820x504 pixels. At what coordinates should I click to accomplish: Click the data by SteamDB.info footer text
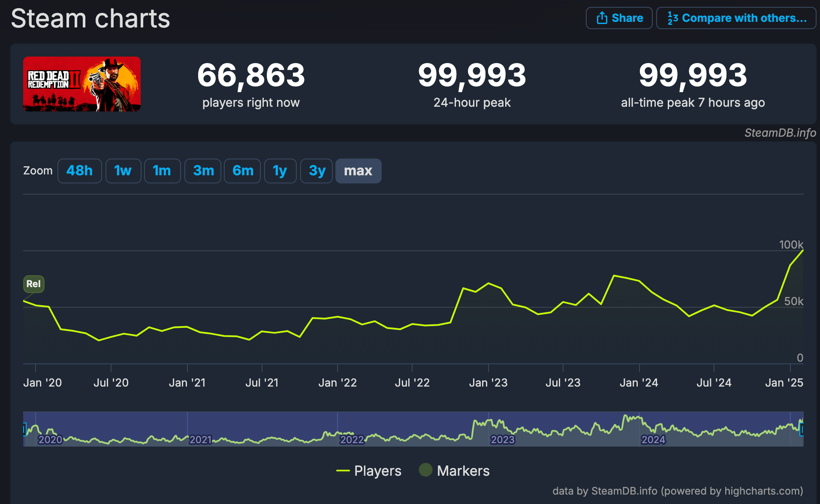678,491
